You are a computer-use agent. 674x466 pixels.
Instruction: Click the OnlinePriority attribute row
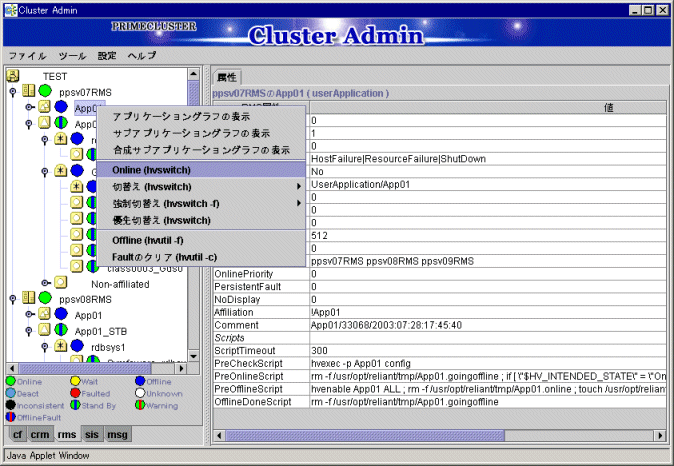(440, 274)
